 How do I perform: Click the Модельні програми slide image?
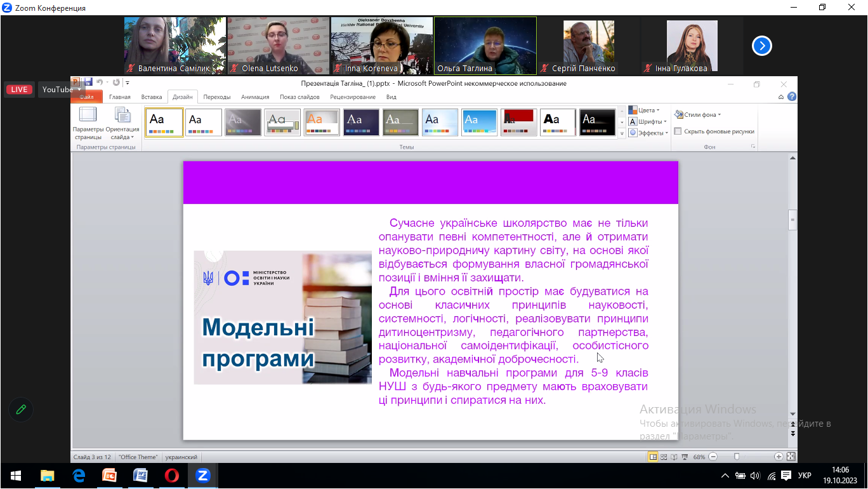282,318
